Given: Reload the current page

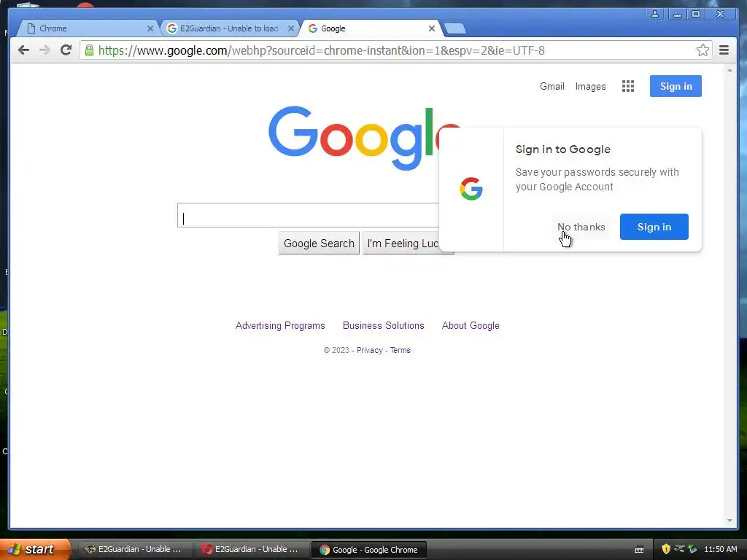Looking at the screenshot, I should tap(66, 50).
